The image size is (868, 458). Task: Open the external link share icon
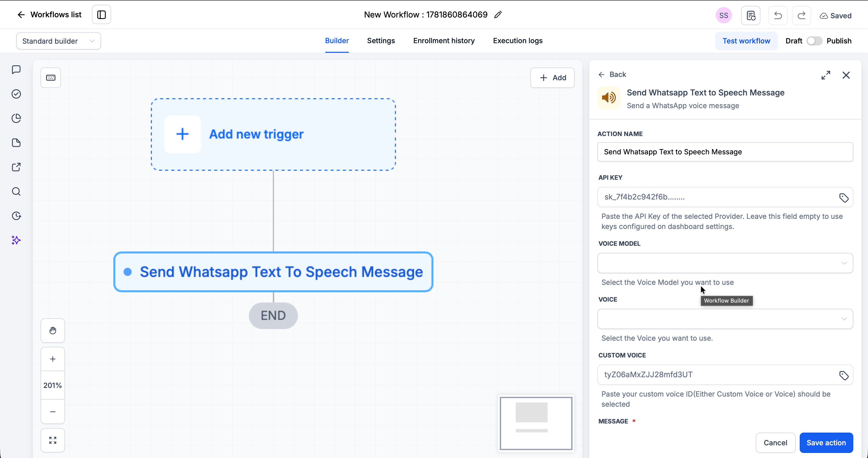pyautogui.click(x=16, y=167)
